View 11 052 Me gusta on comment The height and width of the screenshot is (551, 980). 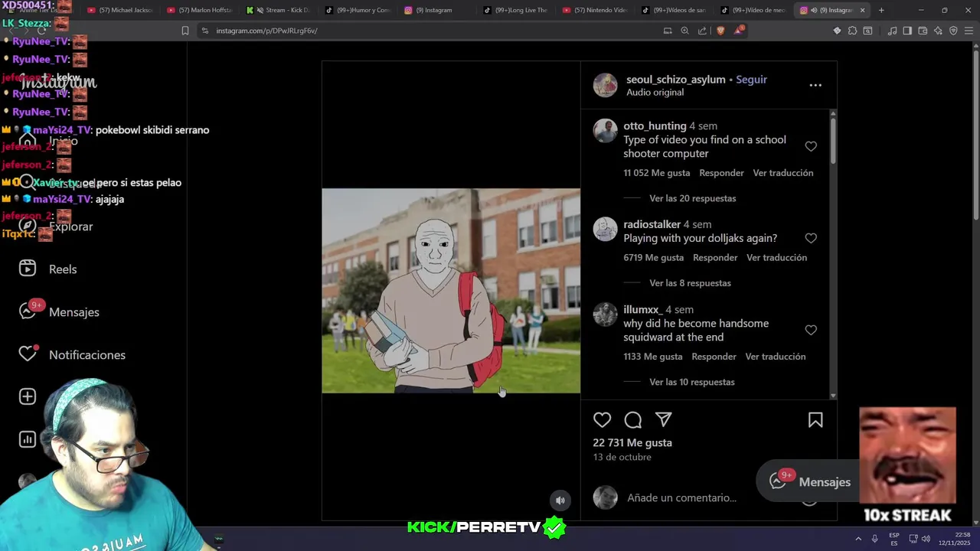pyautogui.click(x=656, y=173)
